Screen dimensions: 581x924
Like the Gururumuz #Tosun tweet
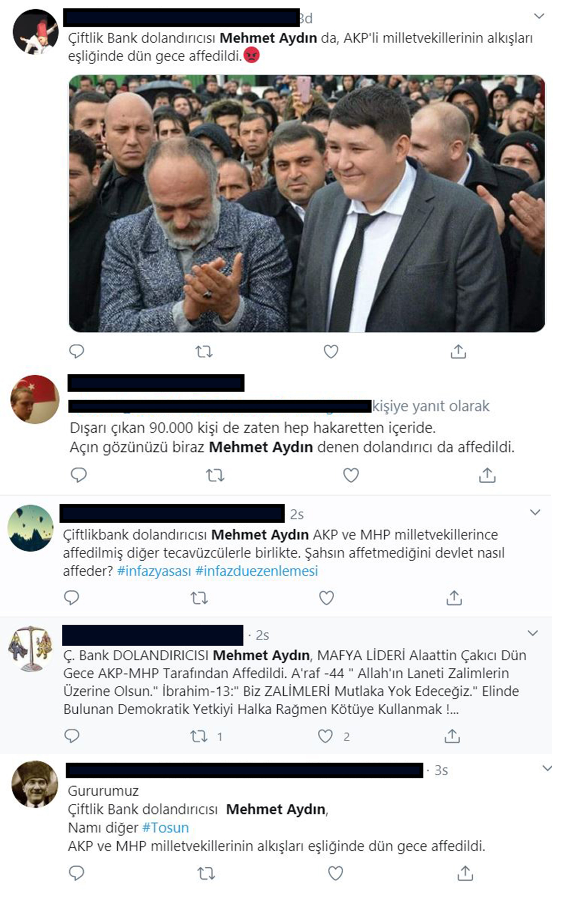pyautogui.click(x=335, y=873)
